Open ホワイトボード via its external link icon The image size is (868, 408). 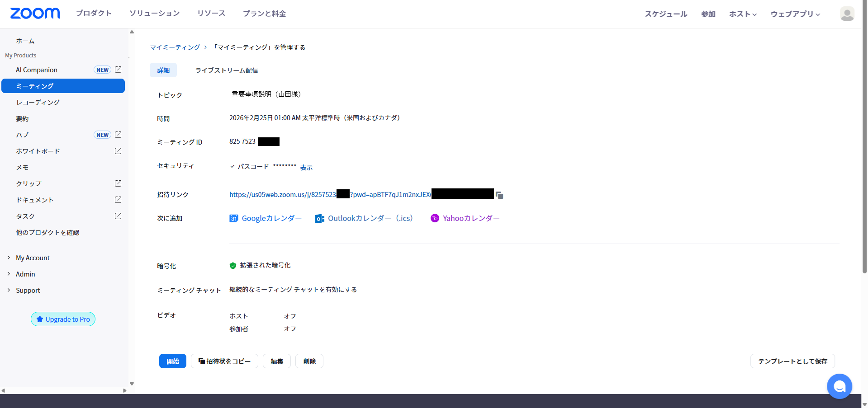click(118, 151)
